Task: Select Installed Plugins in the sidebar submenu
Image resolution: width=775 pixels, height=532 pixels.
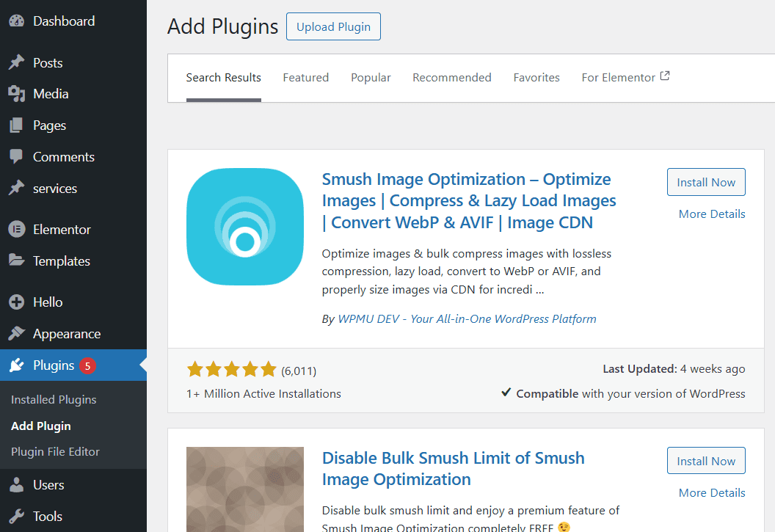Action: pos(53,399)
